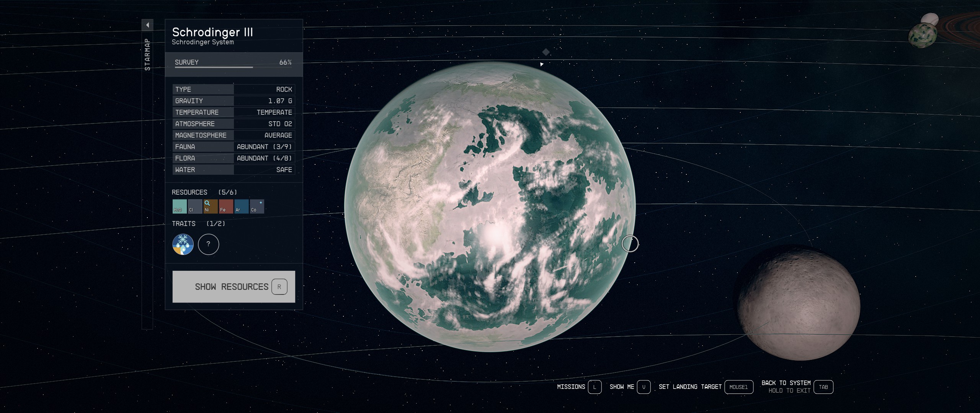Open the discovered snowflake trait icon

183,244
